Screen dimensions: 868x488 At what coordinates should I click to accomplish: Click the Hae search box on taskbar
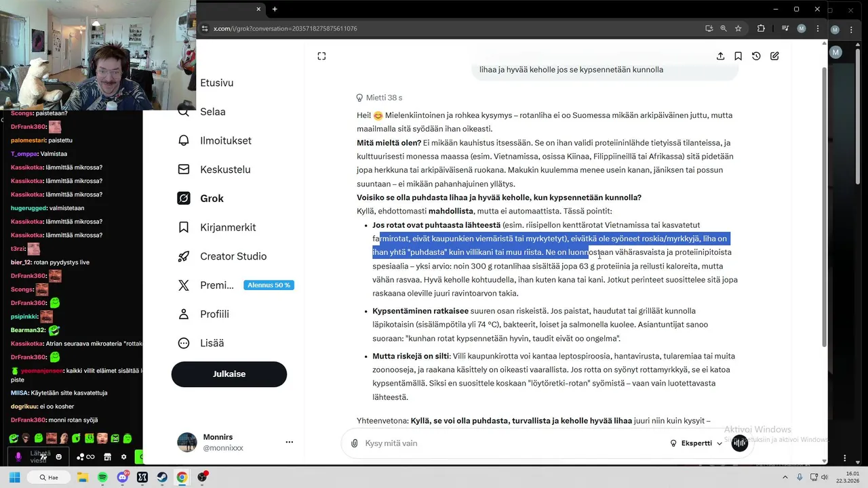[x=48, y=477]
